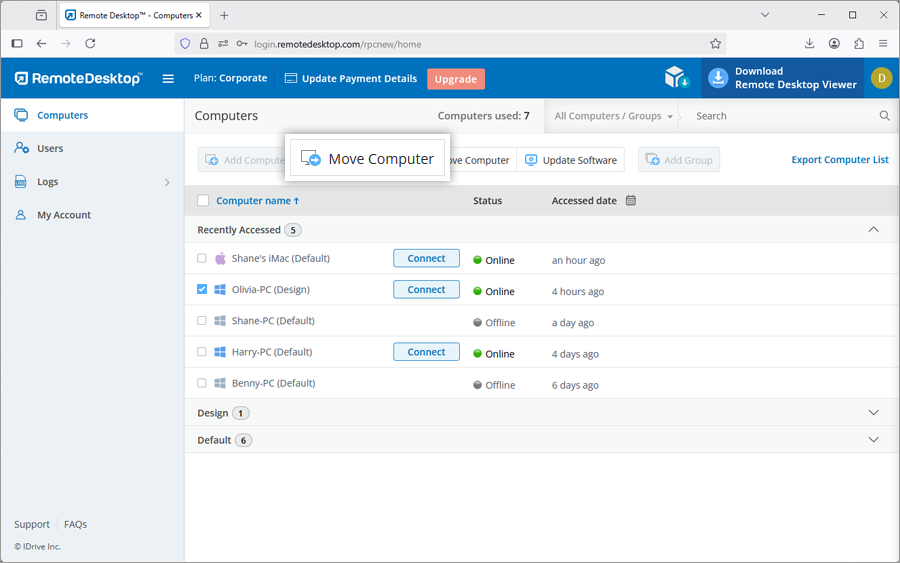Open Firefox downloads icon

point(809,44)
